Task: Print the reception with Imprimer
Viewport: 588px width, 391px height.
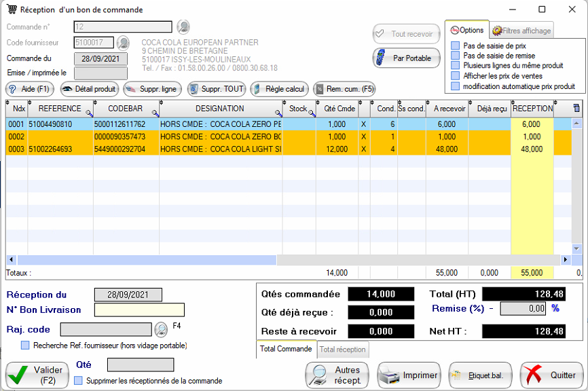Action: pyautogui.click(x=408, y=375)
